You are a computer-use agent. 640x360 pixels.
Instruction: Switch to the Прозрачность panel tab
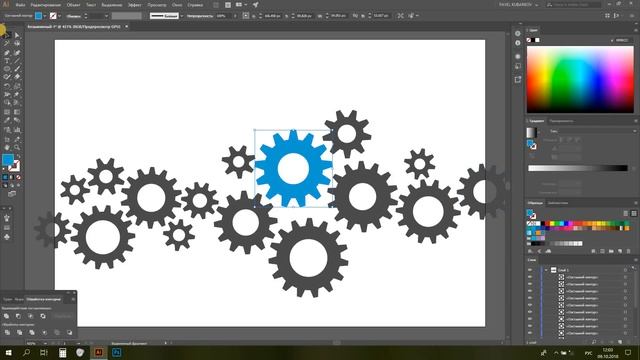[x=561, y=121]
